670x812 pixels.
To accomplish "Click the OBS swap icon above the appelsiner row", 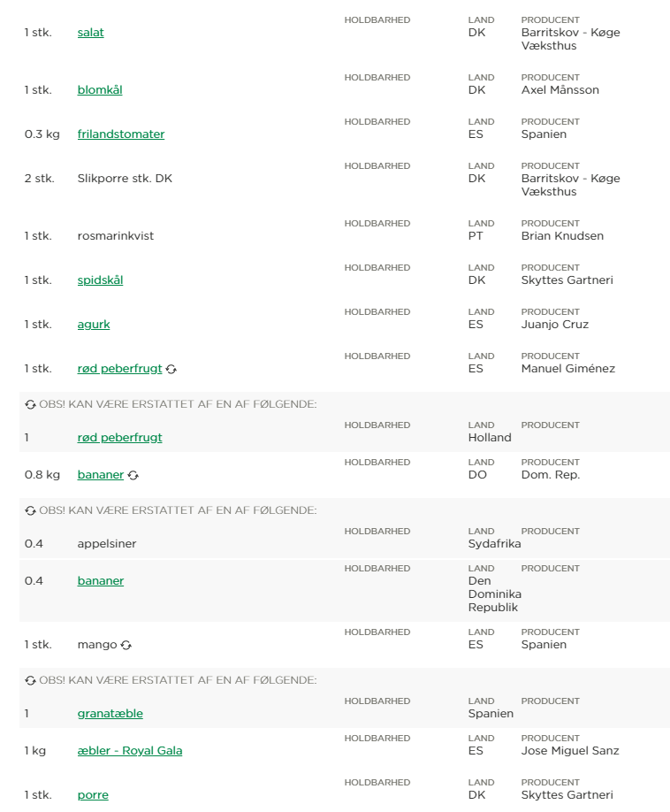I will [x=31, y=510].
